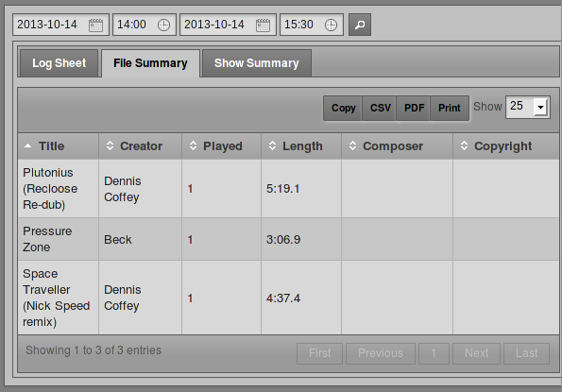Image resolution: width=562 pixels, height=392 pixels.
Task: Go to the Next page
Action: (x=476, y=353)
